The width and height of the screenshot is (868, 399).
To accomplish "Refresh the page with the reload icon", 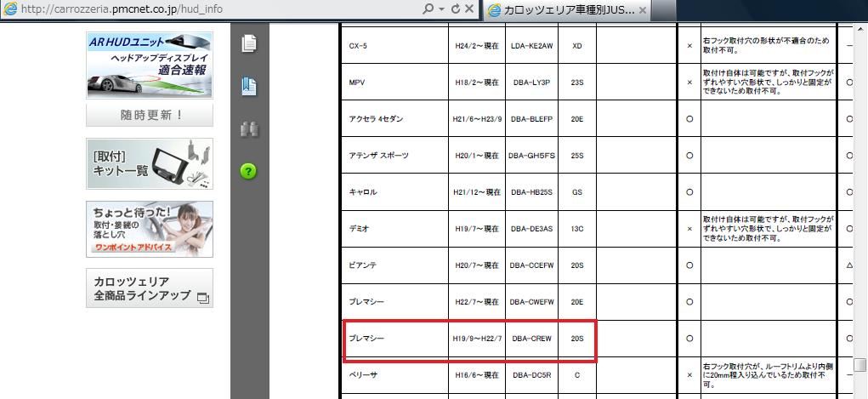I will click(x=456, y=9).
